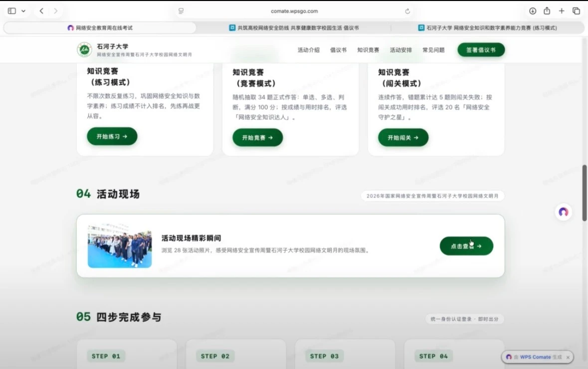Go back with the browser back arrow

(41, 11)
